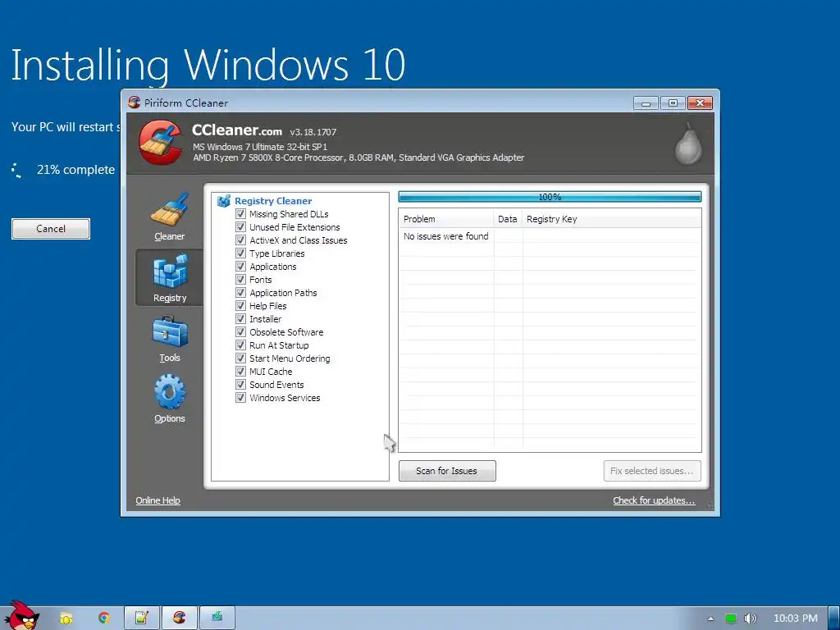Click the Registry Cleaner cubes icon

[223, 201]
